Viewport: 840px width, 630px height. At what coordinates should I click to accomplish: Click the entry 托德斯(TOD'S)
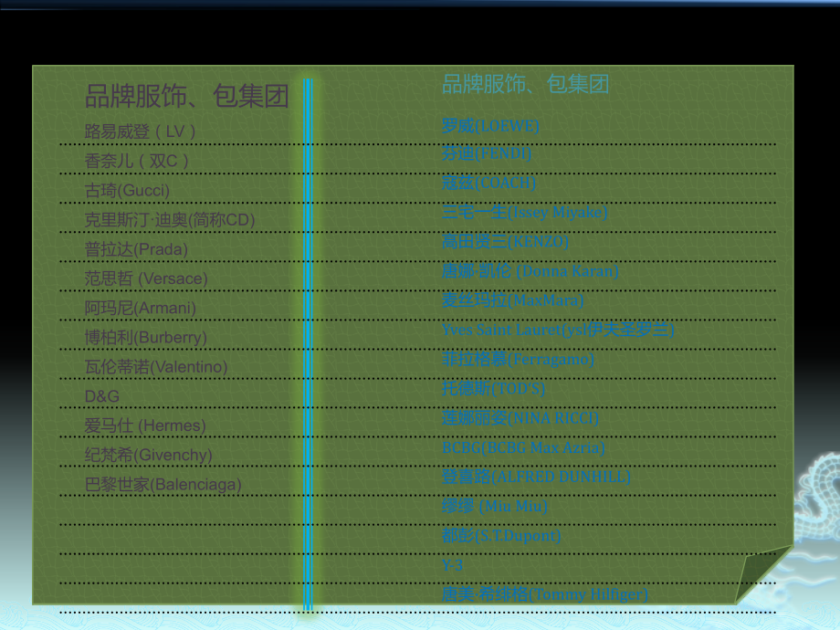pyautogui.click(x=493, y=388)
